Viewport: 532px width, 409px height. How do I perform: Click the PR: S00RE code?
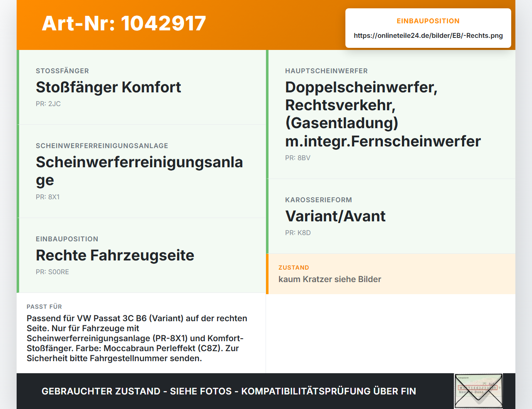(52, 272)
